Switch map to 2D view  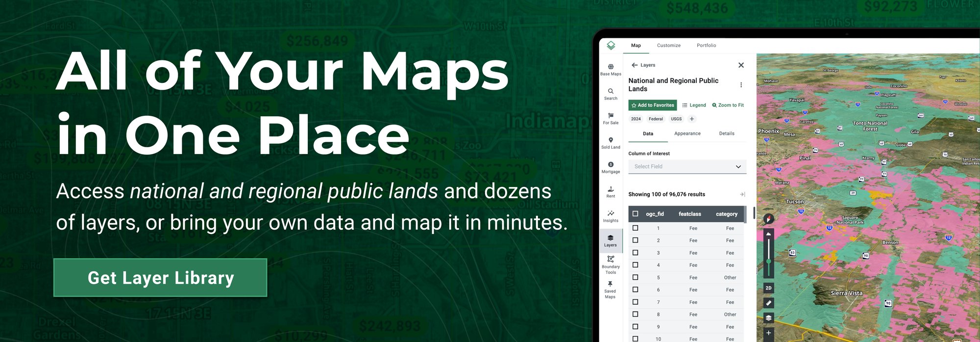(768, 288)
